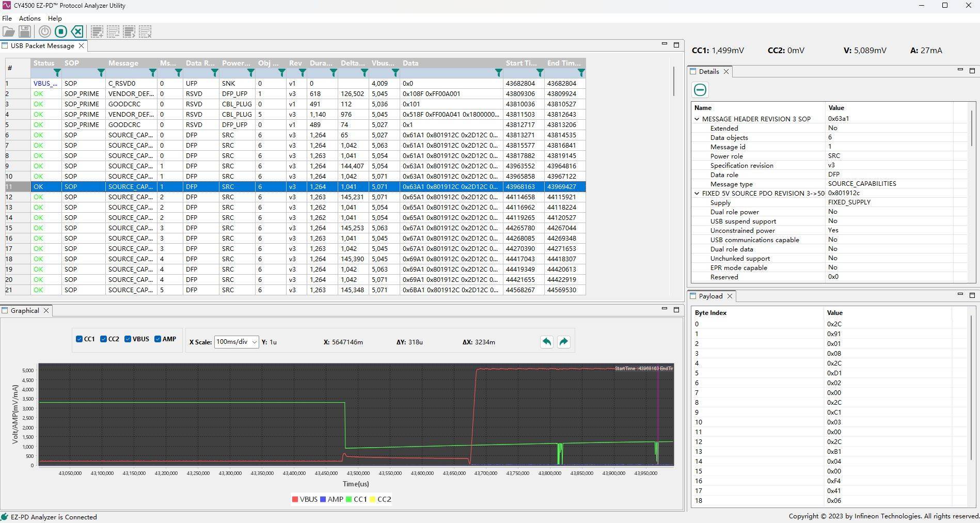Open the Actions menu
Image resolution: width=980 pixels, height=523 pixels.
(29, 18)
